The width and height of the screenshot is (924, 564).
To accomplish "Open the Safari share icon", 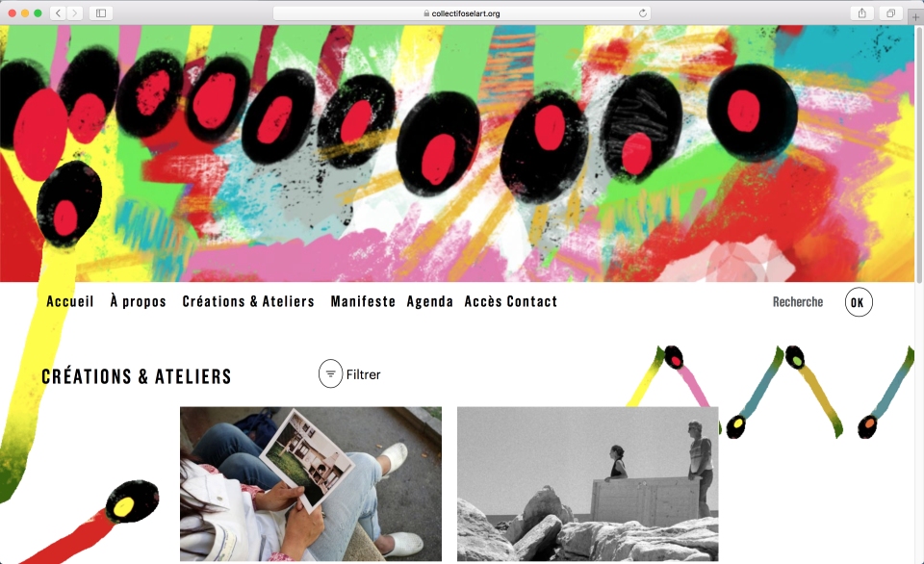I will click(x=862, y=13).
